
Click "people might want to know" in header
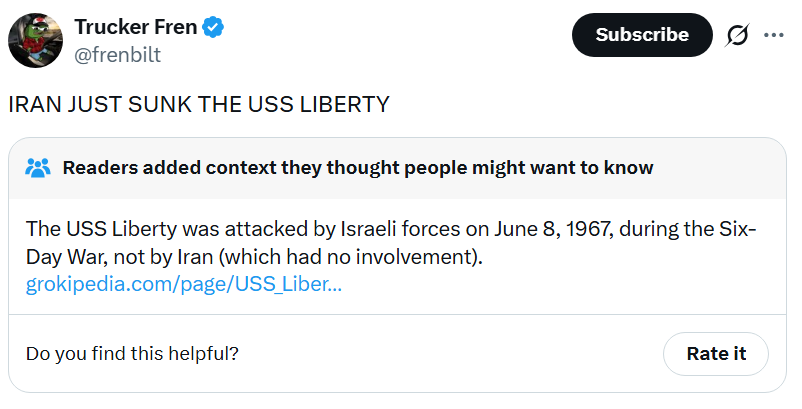(540, 167)
